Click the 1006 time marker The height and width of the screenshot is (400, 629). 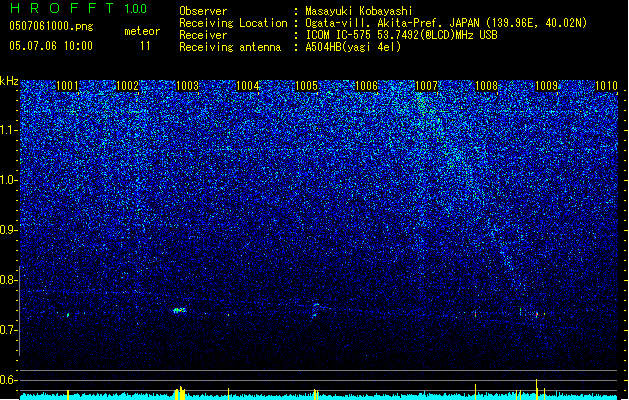coord(366,85)
